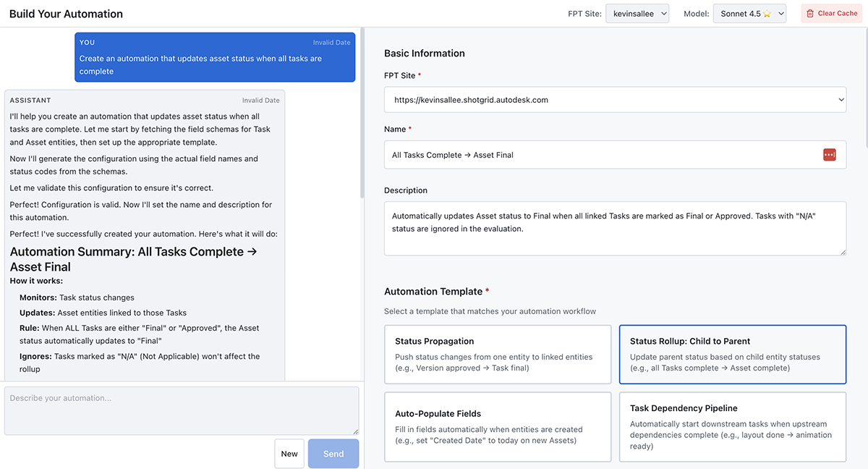Click the resize handle of the chat input box
The image size is (868, 469).
point(354,433)
